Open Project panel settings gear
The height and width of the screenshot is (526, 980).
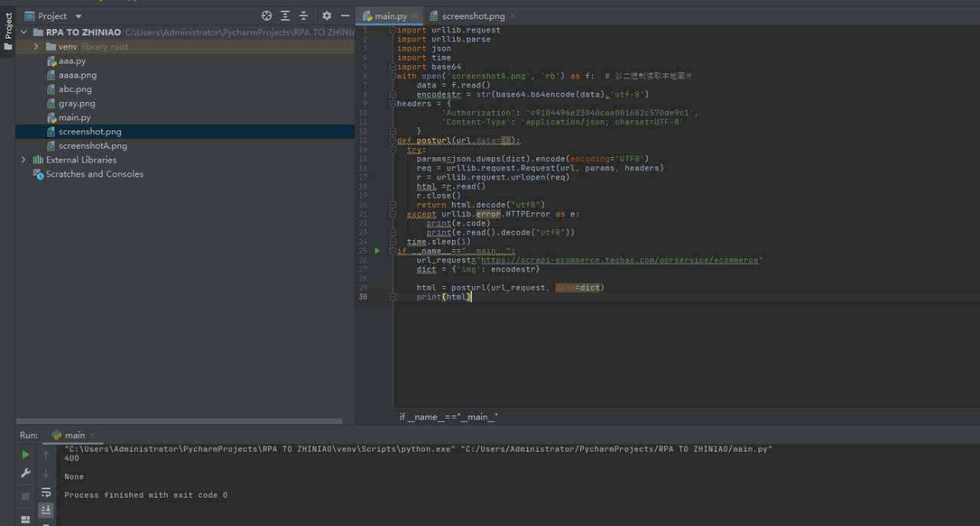coord(326,15)
